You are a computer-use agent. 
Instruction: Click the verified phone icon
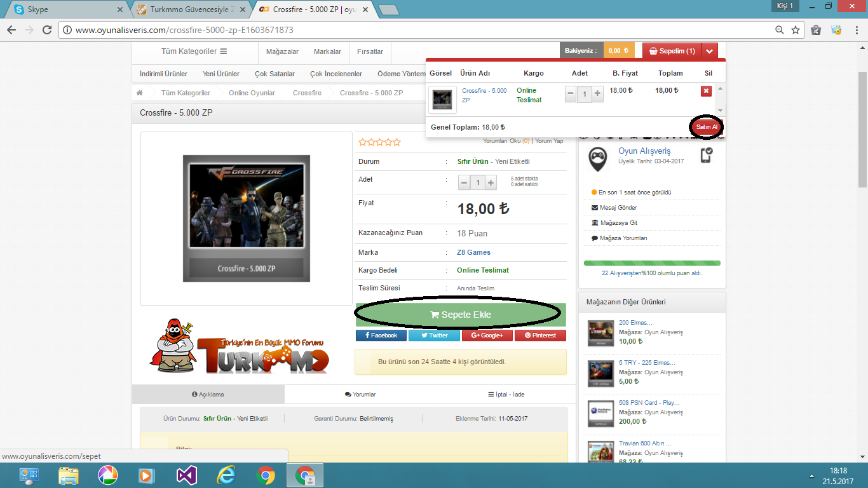706,155
